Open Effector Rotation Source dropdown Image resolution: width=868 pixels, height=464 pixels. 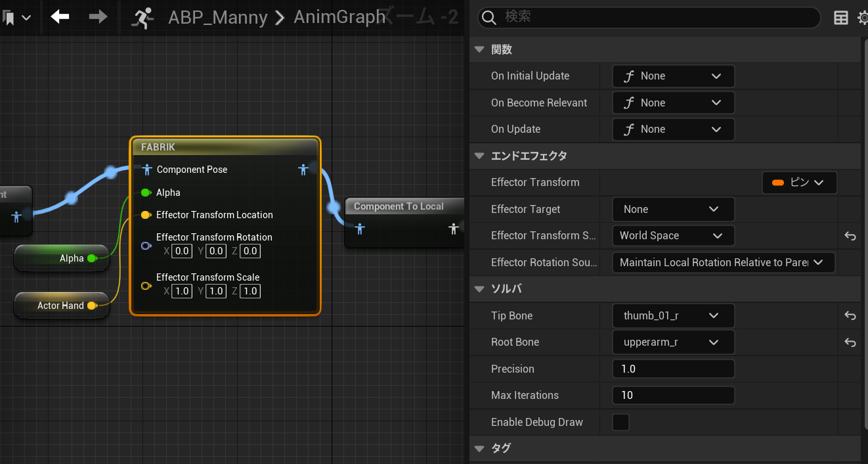tap(723, 262)
